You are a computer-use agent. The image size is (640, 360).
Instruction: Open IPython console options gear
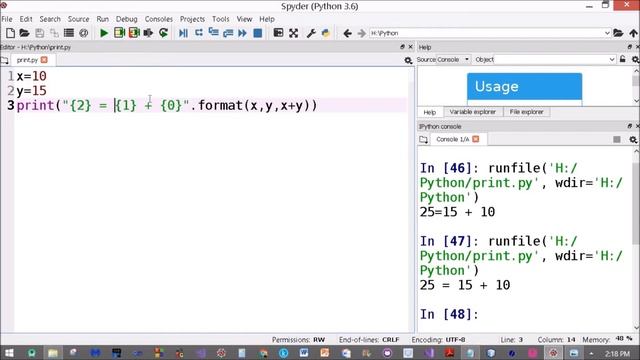633,140
